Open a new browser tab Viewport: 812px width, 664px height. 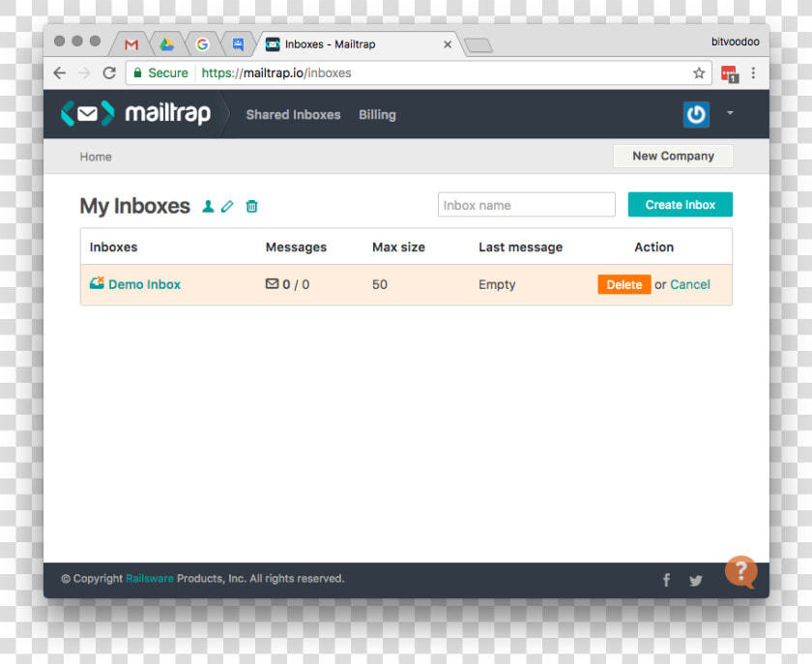tap(478, 45)
